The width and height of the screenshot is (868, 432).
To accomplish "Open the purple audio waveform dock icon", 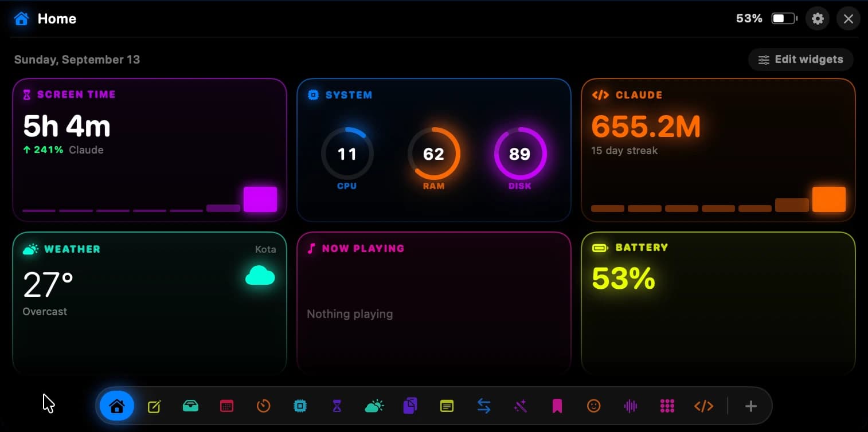I will coord(631,407).
